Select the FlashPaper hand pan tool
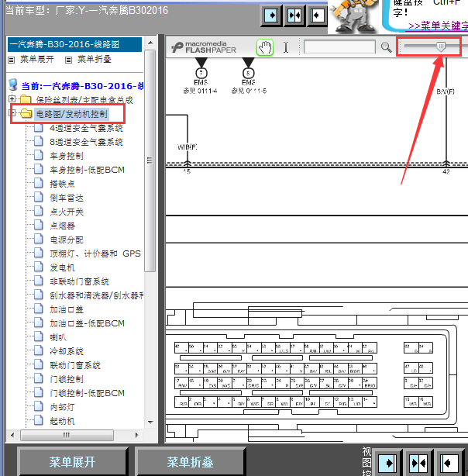 coord(265,47)
